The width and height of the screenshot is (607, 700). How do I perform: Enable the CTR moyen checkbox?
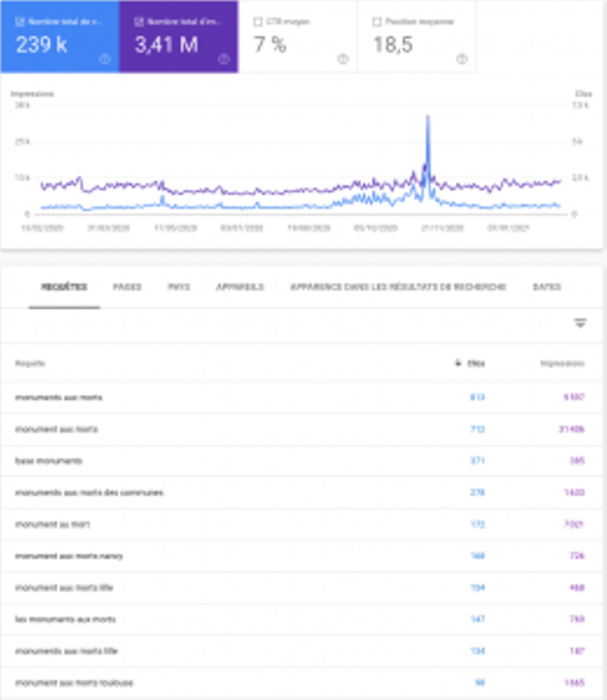click(x=258, y=22)
